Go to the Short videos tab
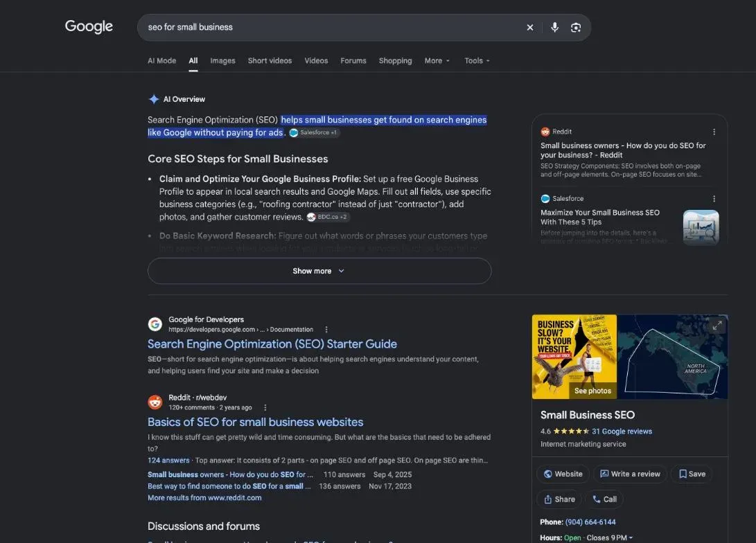The height and width of the screenshot is (543, 756). point(270,61)
